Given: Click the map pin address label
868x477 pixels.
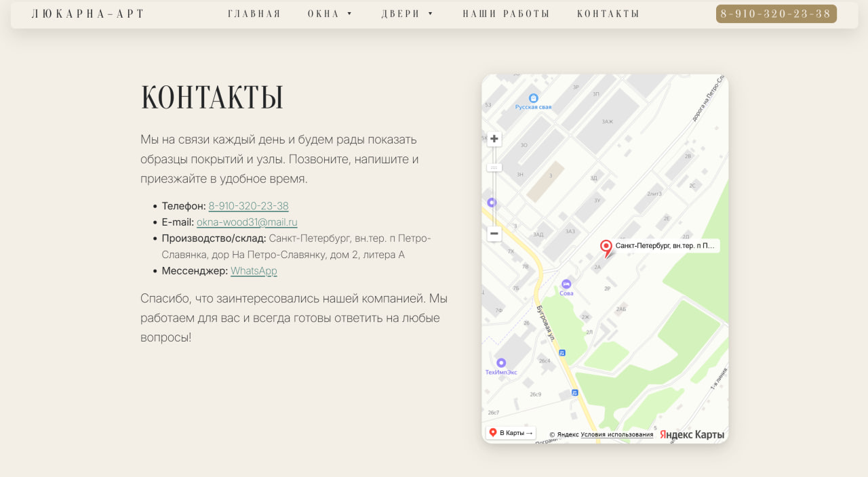Looking at the screenshot, I should coord(666,246).
